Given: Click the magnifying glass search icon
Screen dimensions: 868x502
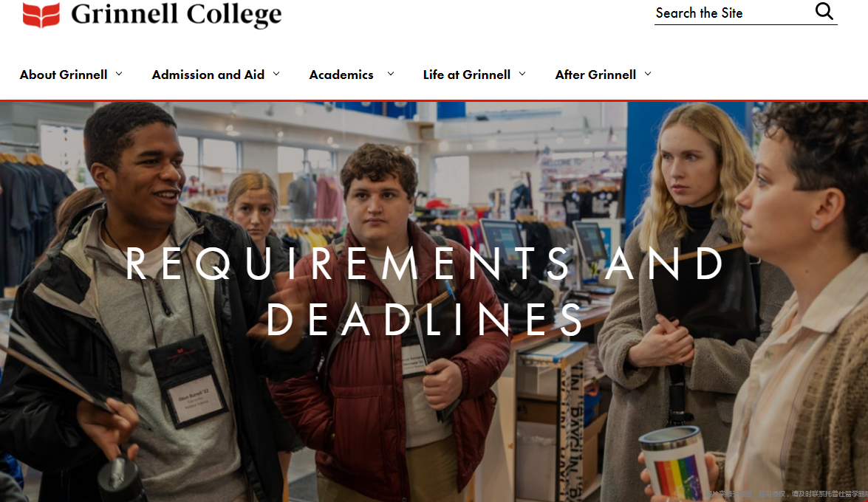Looking at the screenshot, I should tap(824, 11).
